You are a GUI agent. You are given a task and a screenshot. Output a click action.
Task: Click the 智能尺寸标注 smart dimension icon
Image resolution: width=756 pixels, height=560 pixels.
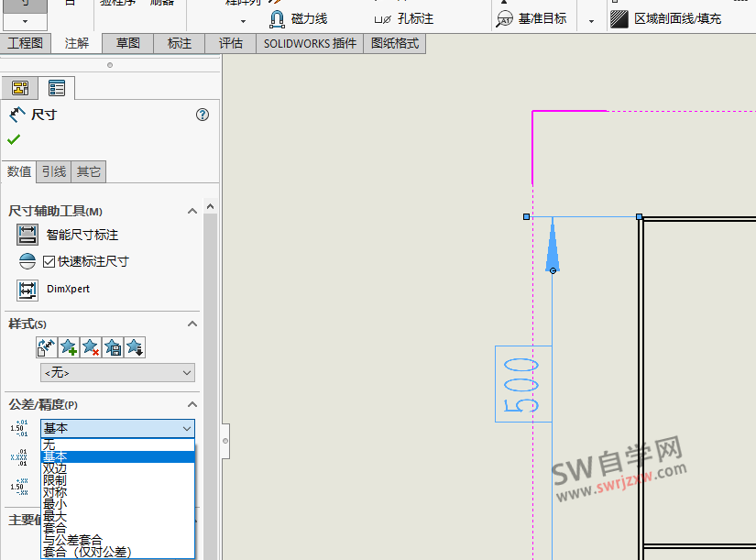27,234
